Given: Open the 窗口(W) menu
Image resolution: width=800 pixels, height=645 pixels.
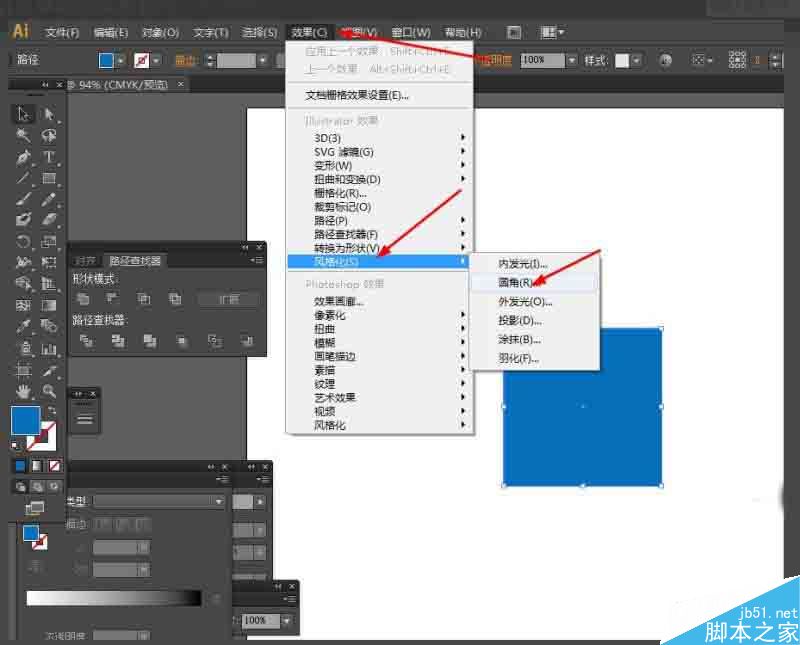Looking at the screenshot, I should pos(410,31).
